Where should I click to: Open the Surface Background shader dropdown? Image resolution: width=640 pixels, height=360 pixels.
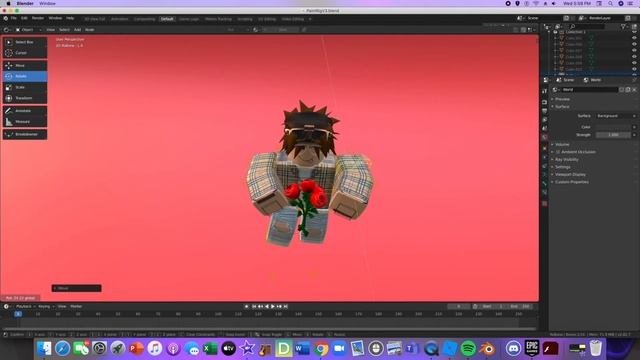coord(616,116)
